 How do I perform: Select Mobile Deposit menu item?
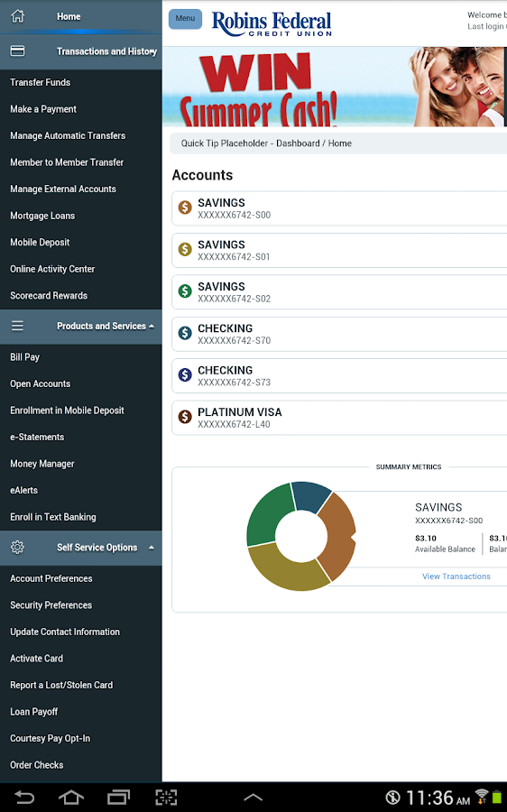coord(40,243)
